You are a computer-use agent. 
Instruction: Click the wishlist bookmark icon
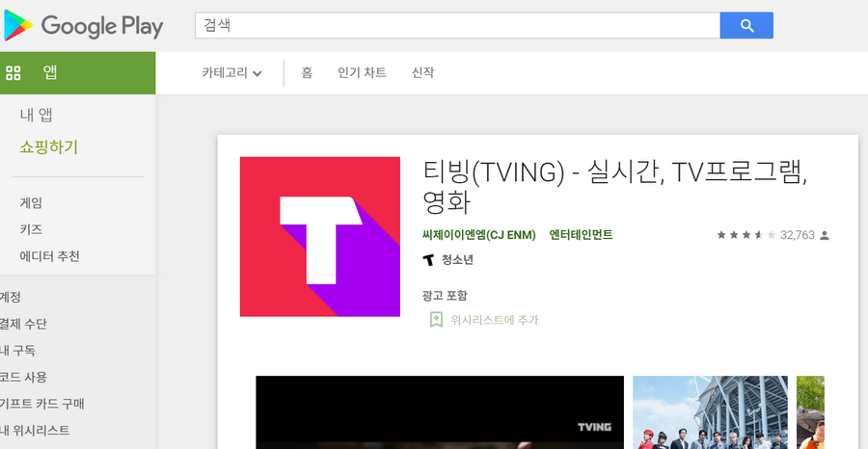pos(436,320)
